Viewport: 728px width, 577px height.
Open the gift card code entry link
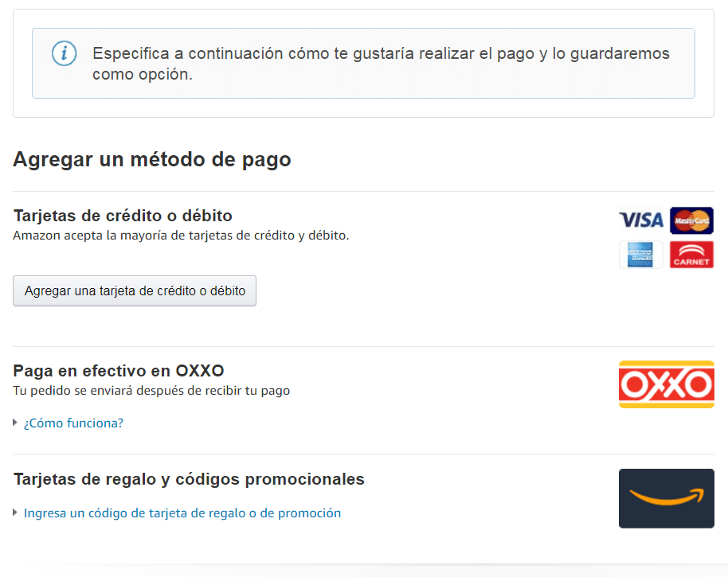tap(182, 513)
